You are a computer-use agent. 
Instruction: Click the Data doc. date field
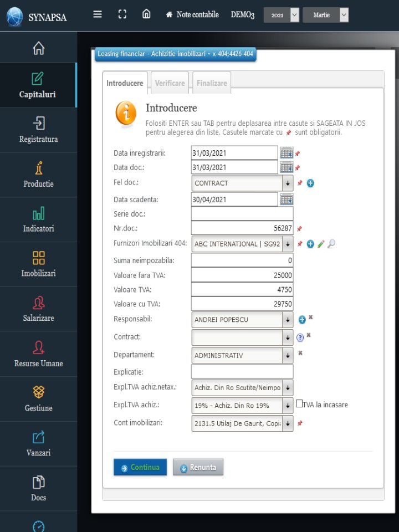[234, 167]
